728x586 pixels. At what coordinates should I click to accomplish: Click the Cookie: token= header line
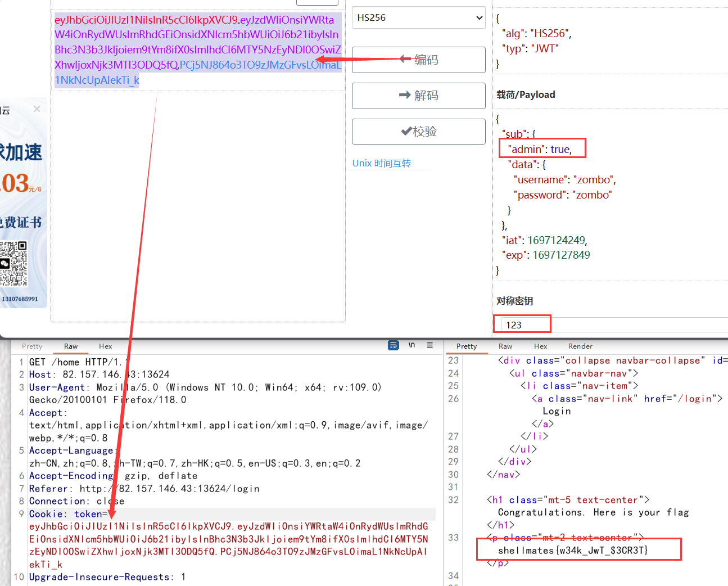(x=68, y=514)
